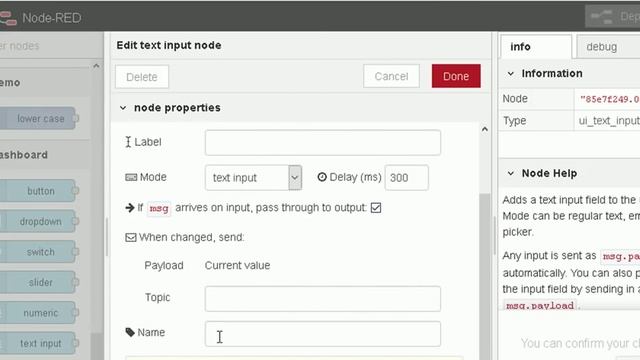Click into the Label input field
640x360 pixels.
pyautogui.click(x=323, y=142)
